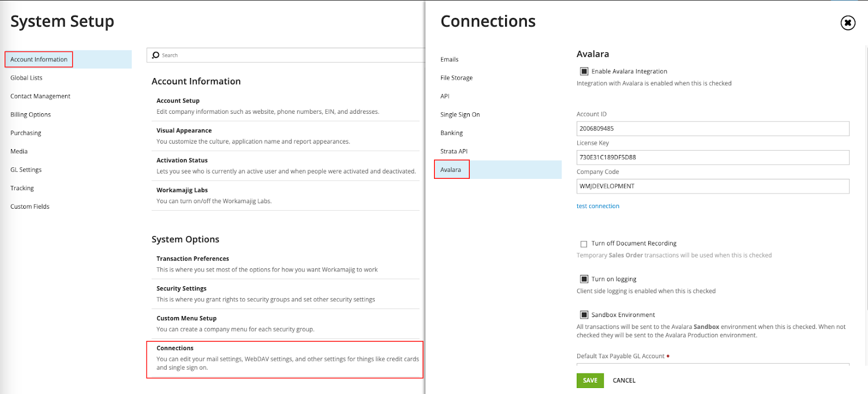Choose Strata API in connections list
Screen dimensions: 868x394
click(x=454, y=152)
